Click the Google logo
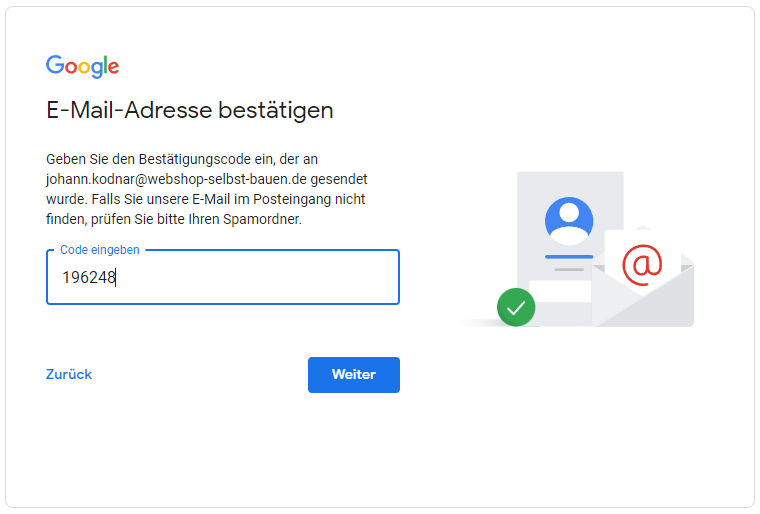Viewport: 760px width, 514px height. tap(82, 66)
